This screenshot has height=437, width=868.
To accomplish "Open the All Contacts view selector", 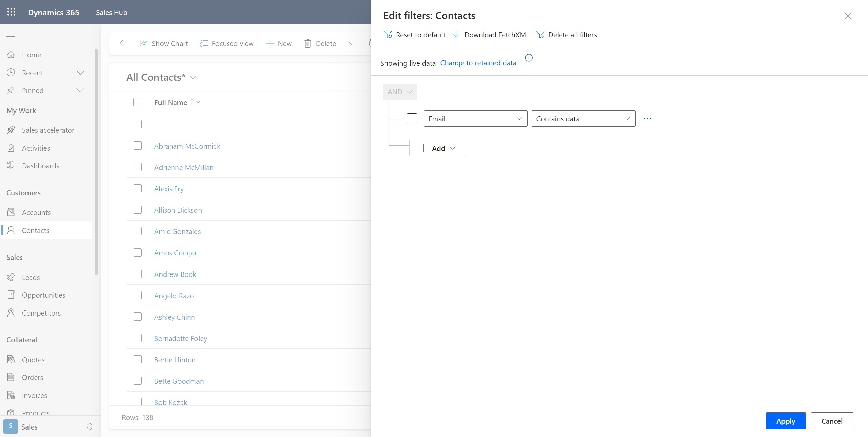I will (x=161, y=77).
